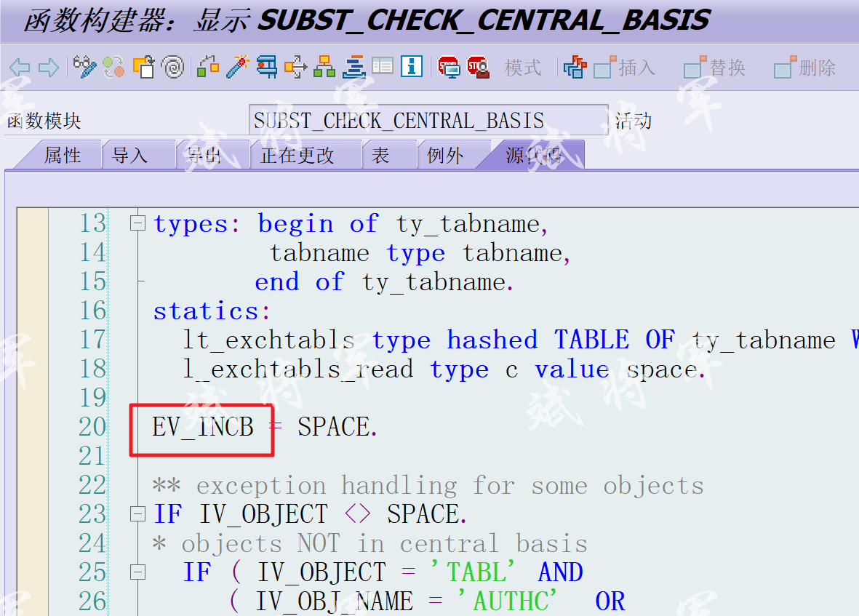Image resolution: width=859 pixels, height=616 pixels.
Task: Click 'IV_OBJ_NAME' on line 26
Action: pyautogui.click(x=334, y=601)
